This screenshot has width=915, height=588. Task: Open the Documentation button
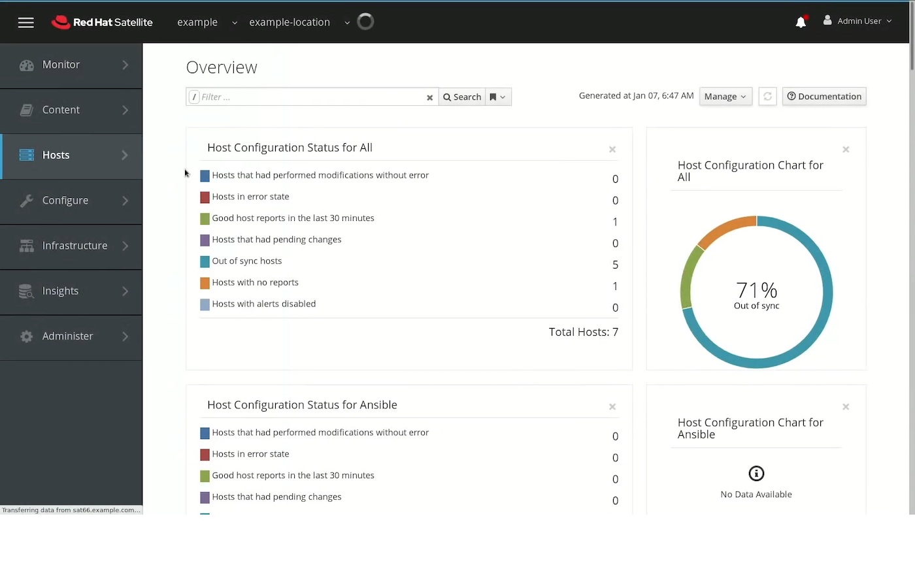click(823, 97)
